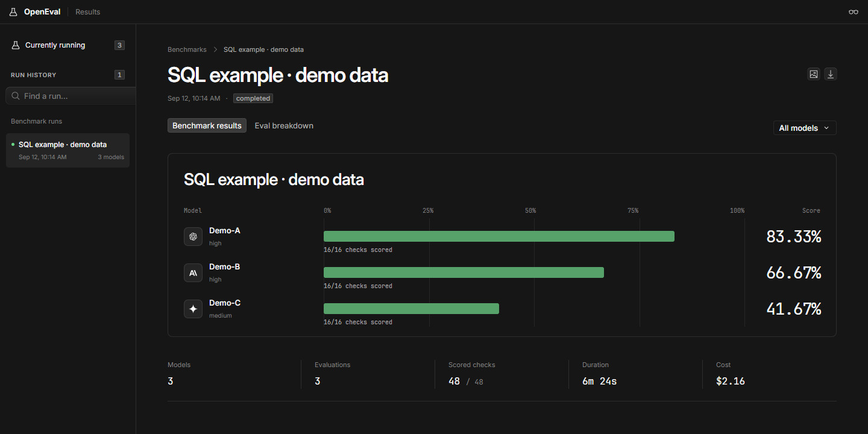868x434 pixels.
Task: Click the 83.33% score value
Action: (x=793, y=237)
